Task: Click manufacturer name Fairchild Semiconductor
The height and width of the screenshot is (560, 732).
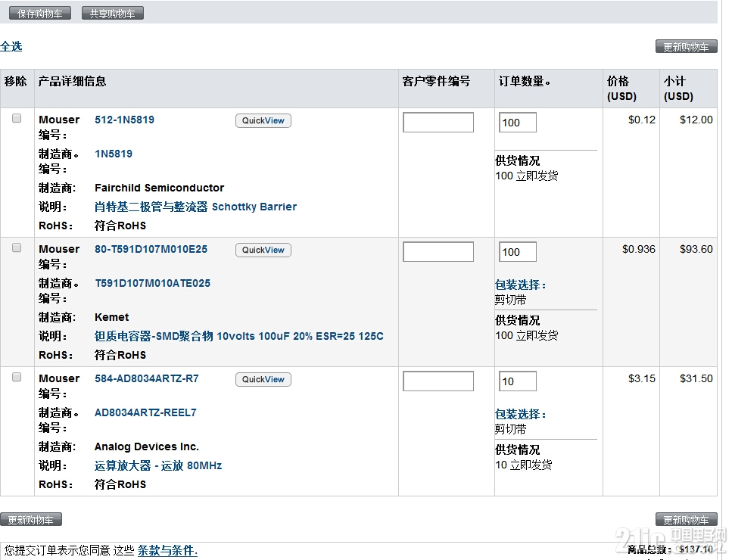Action: click(159, 188)
